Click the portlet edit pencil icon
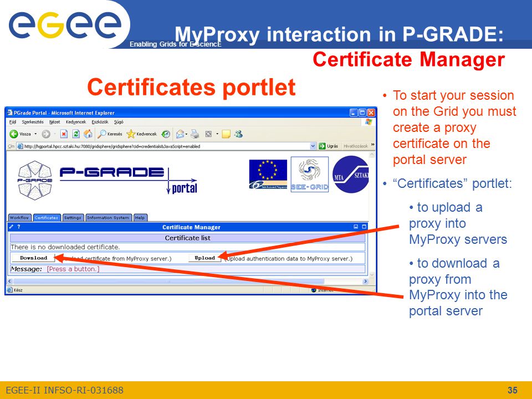 point(11,227)
